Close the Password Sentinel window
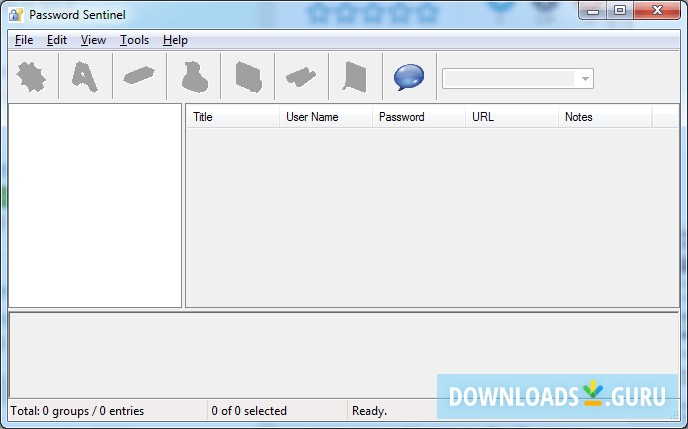This screenshot has height=429, width=688. pyautogui.click(x=657, y=11)
